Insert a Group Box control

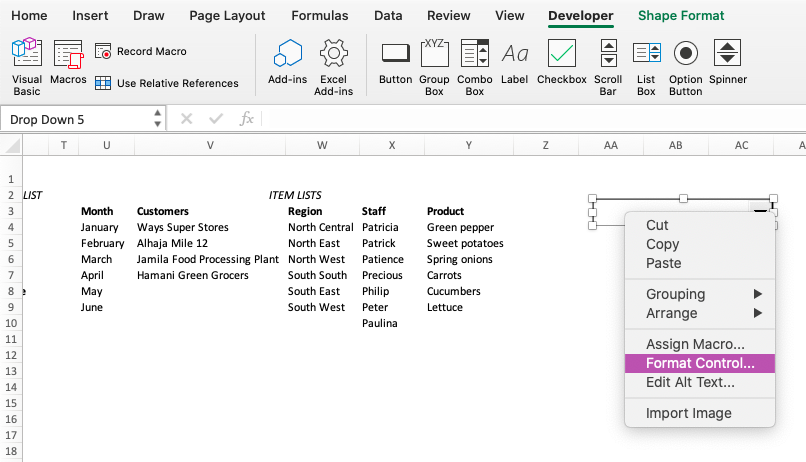pyautogui.click(x=434, y=67)
